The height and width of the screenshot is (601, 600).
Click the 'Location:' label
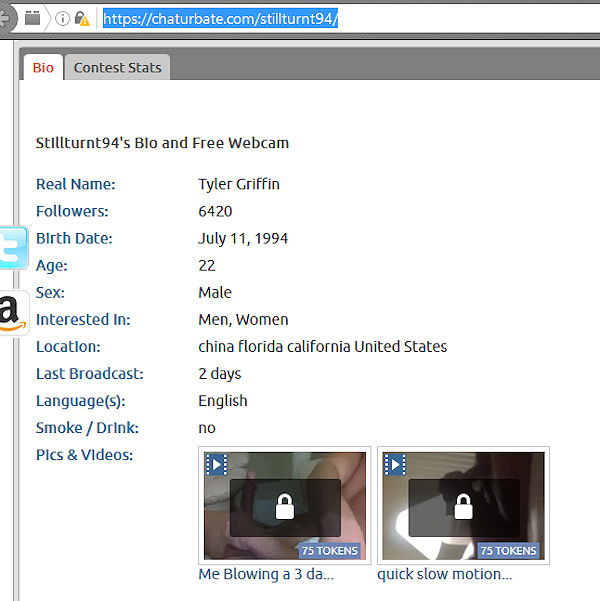(68, 346)
